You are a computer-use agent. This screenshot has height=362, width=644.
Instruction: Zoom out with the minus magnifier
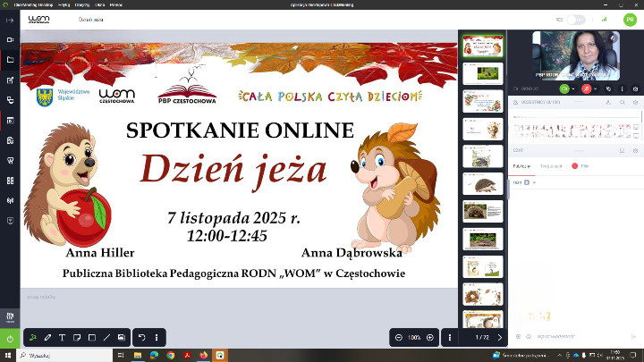pyautogui.click(x=398, y=338)
